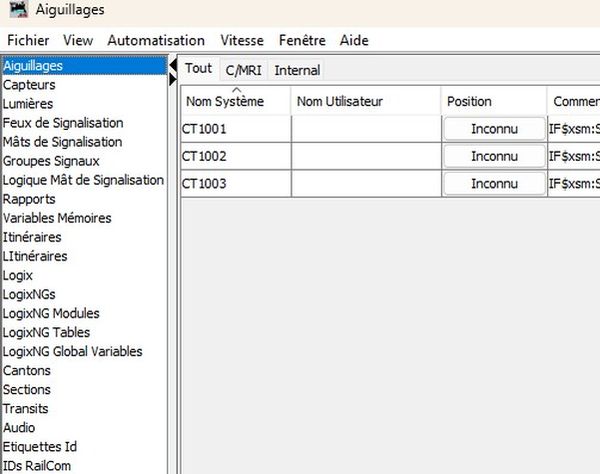
Task: Toggle the CT1002 position Inconnu button
Action: tap(494, 156)
